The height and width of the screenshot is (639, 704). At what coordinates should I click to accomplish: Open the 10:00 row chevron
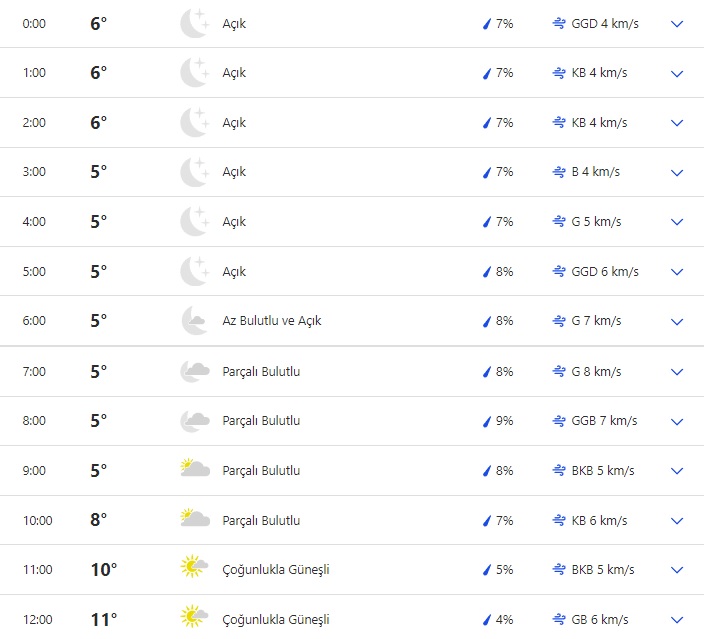[x=677, y=520]
